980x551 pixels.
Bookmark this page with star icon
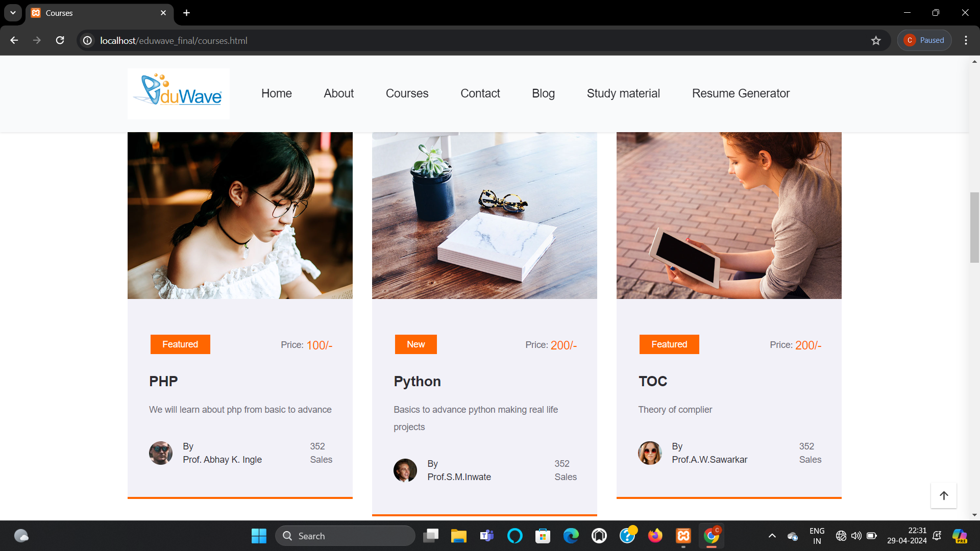click(x=876, y=40)
